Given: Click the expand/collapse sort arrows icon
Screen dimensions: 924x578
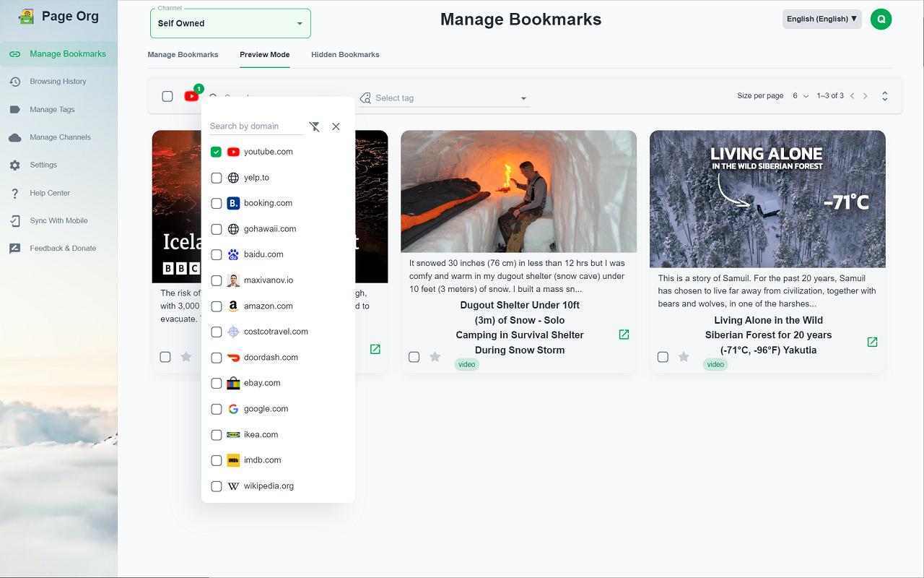Looking at the screenshot, I should [885, 96].
